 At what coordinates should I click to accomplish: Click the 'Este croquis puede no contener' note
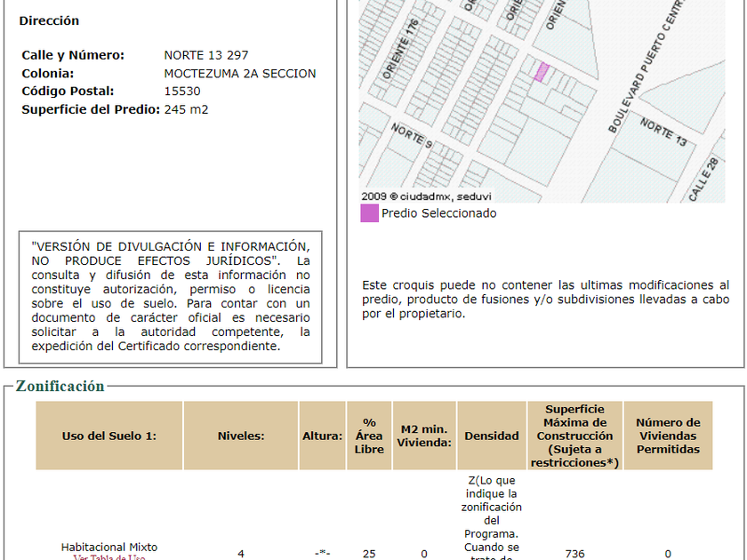[x=545, y=300]
